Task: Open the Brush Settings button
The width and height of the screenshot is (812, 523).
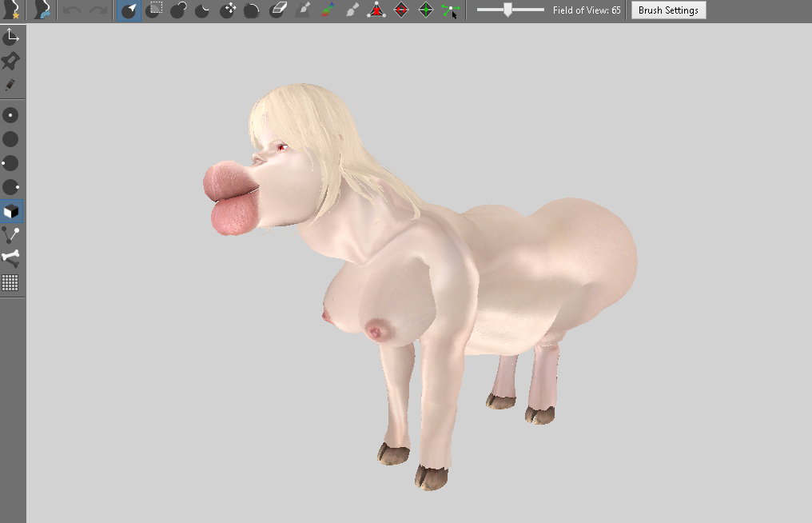Action: (x=669, y=10)
